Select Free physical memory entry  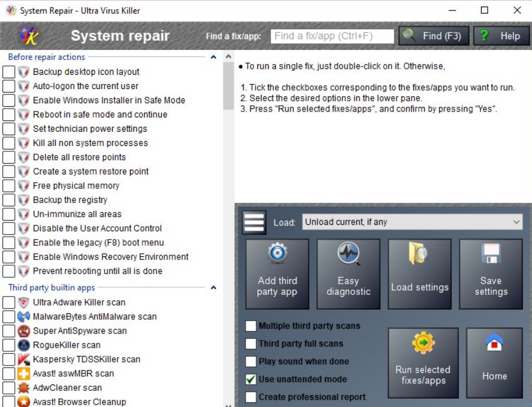click(76, 186)
